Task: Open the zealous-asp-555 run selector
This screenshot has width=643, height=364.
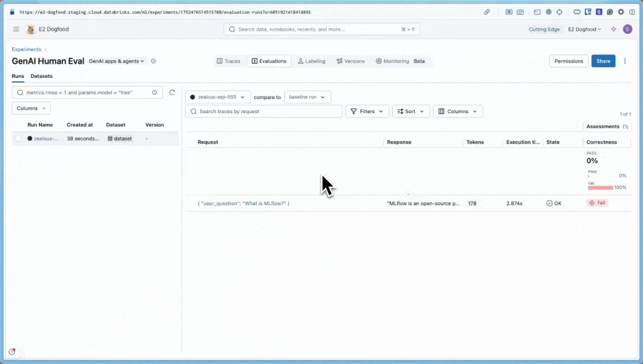Action: click(218, 97)
